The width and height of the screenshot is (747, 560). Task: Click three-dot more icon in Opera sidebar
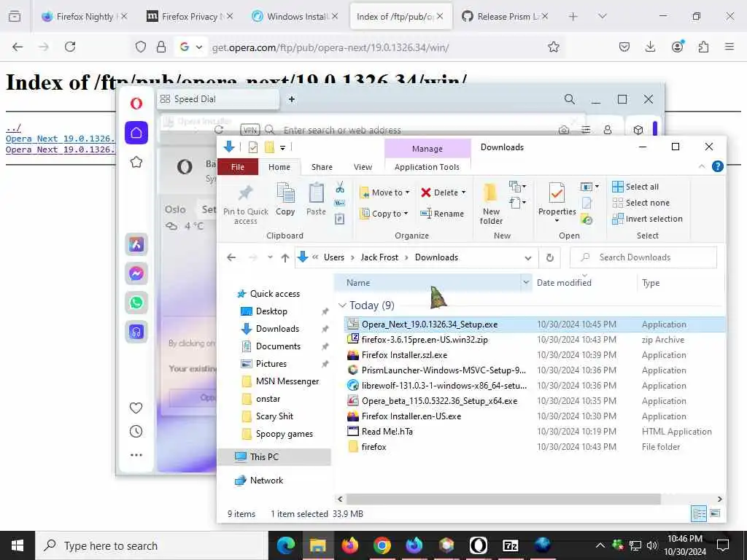tap(136, 455)
